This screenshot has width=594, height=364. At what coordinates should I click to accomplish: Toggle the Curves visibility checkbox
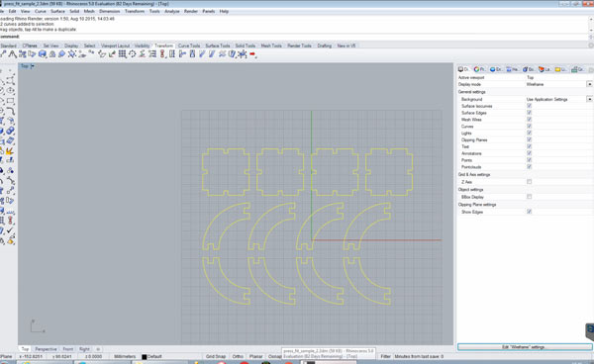(x=530, y=126)
